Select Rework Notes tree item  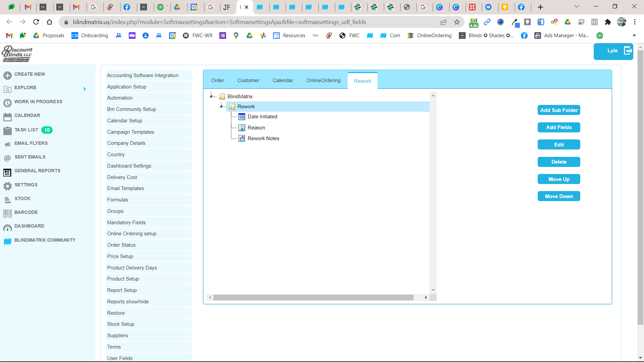(x=263, y=138)
